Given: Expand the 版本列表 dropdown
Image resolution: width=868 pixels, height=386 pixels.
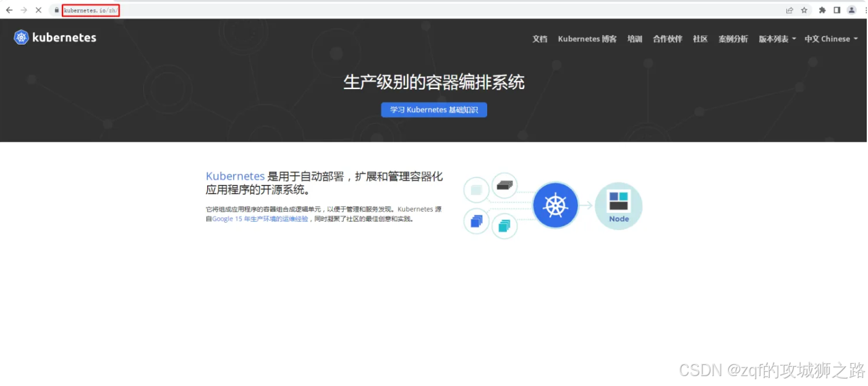Looking at the screenshot, I should pyautogui.click(x=777, y=39).
